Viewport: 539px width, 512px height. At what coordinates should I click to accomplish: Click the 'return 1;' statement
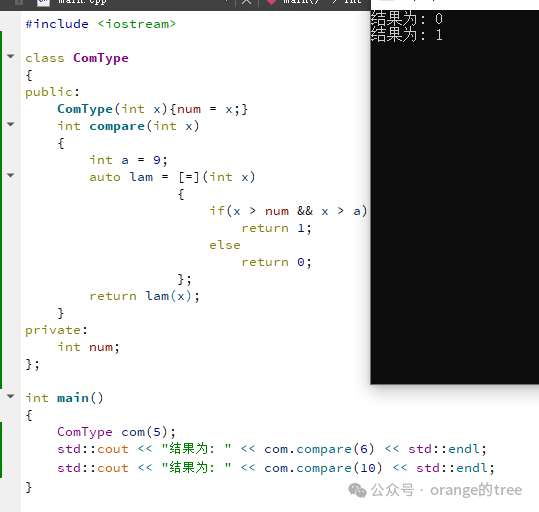[276, 228]
